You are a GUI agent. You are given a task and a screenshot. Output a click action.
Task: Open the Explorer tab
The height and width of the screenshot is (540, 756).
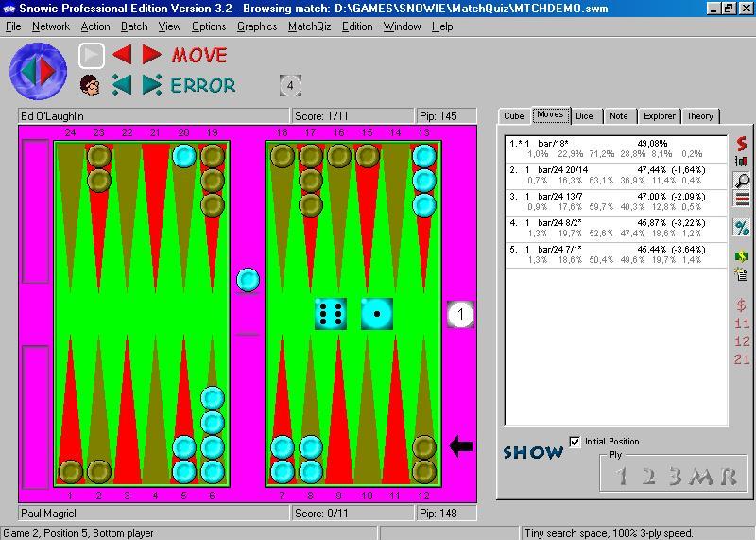659,116
